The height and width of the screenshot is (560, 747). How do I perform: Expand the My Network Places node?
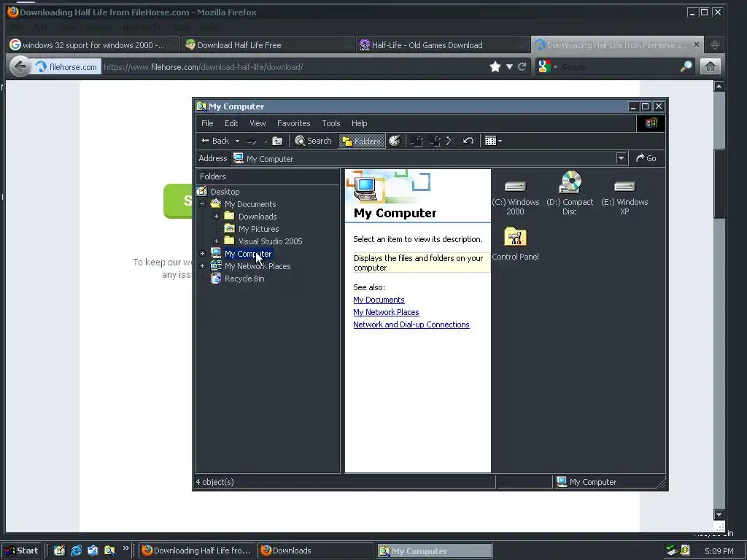[x=203, y=265]
